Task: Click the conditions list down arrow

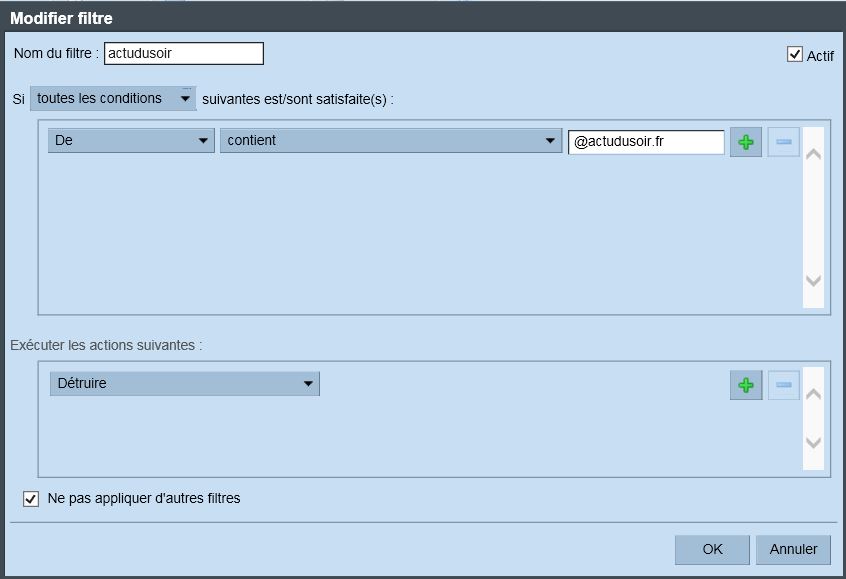Action: (x=813, y=281)
